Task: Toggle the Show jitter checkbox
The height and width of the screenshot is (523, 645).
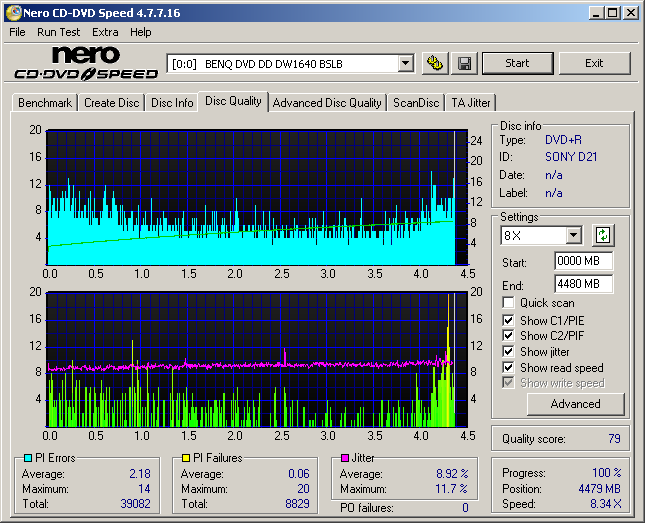Action: click(509, 352)
